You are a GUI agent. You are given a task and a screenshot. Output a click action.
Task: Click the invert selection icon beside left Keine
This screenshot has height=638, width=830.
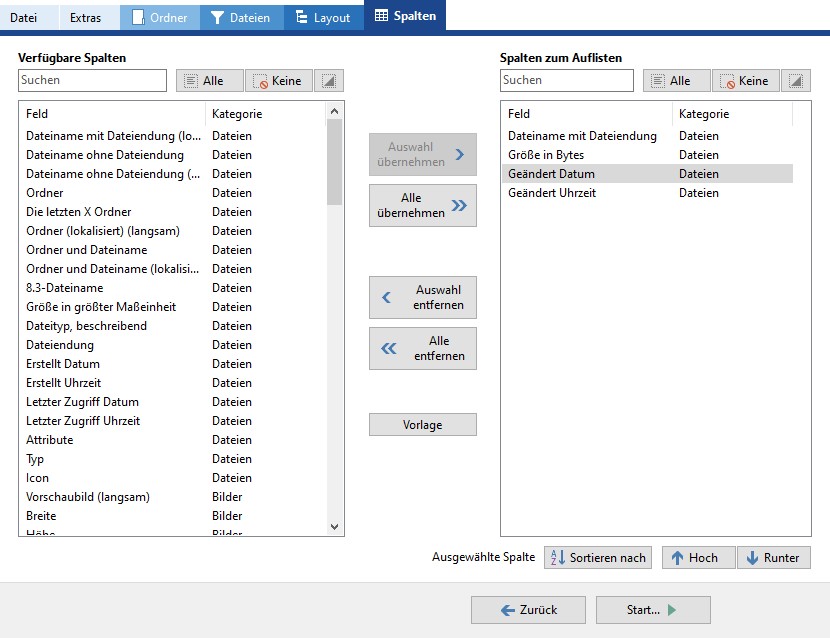coord(329,81)
